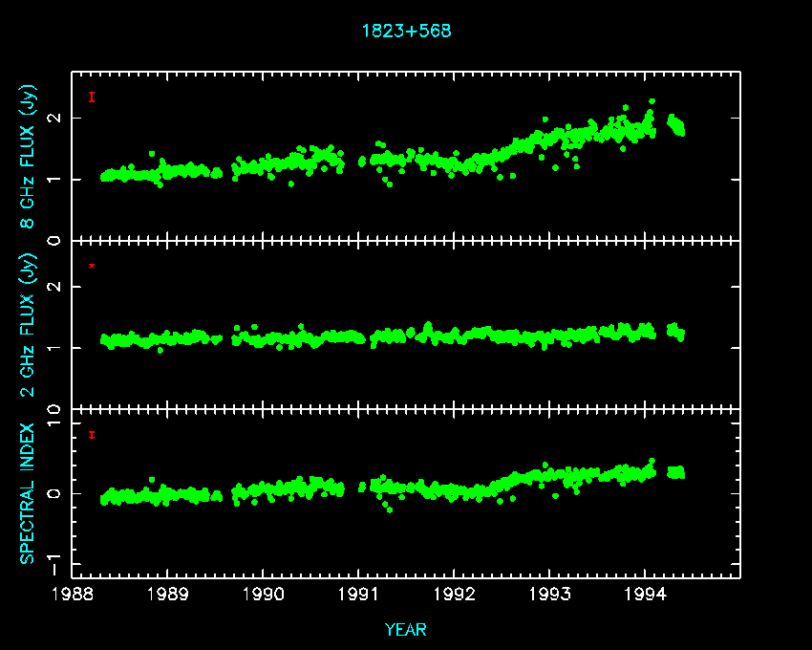This screenshot has width=812, height=650.
Task: Click the plot title 1823+568
Action: [x=406, y=31]
